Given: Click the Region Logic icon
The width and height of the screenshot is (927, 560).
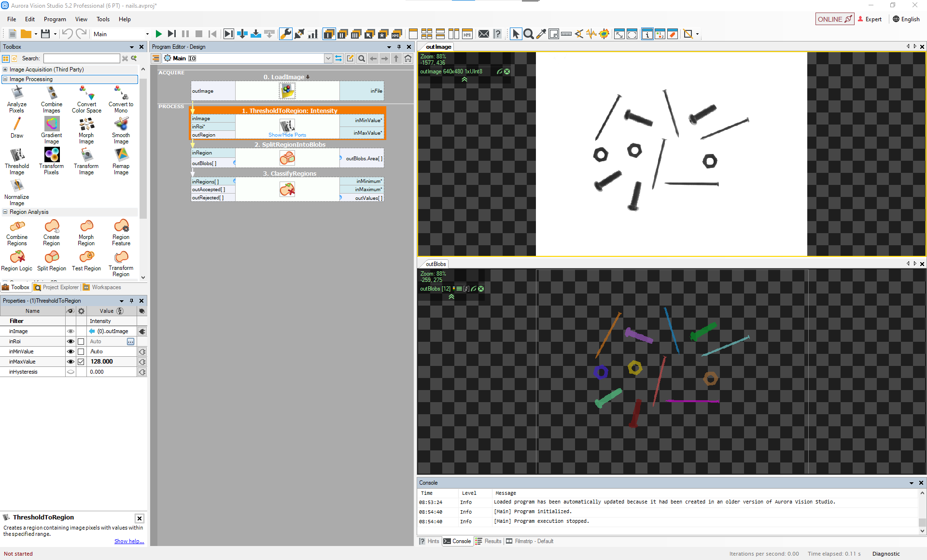Looking at the screenshot, I should pos(17,257).
